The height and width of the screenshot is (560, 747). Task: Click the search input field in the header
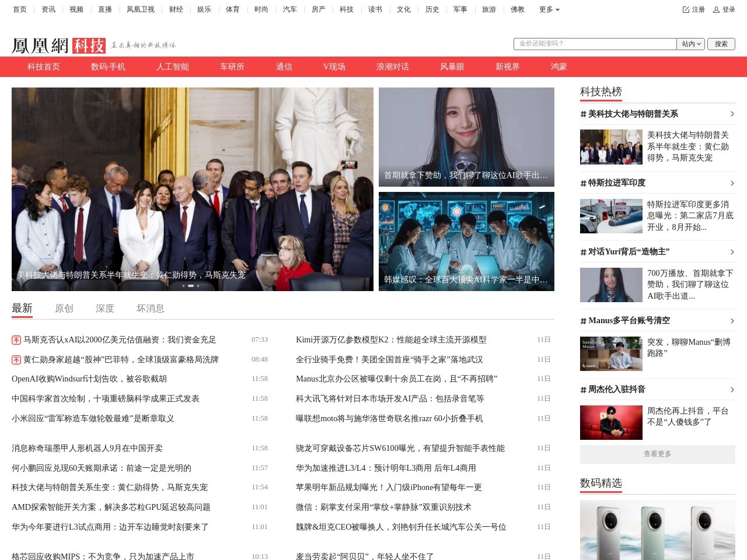(x=594, y=43)
